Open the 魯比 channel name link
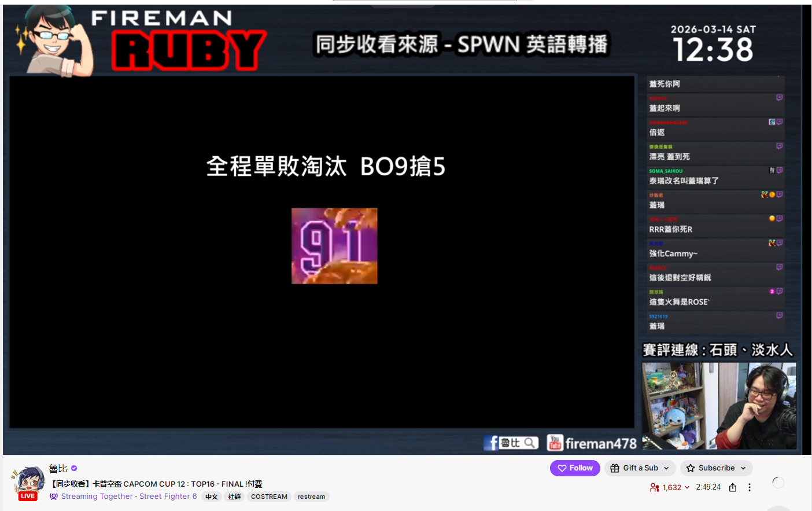The height and width of the screenshot is (511, 812). pos(58,468)
